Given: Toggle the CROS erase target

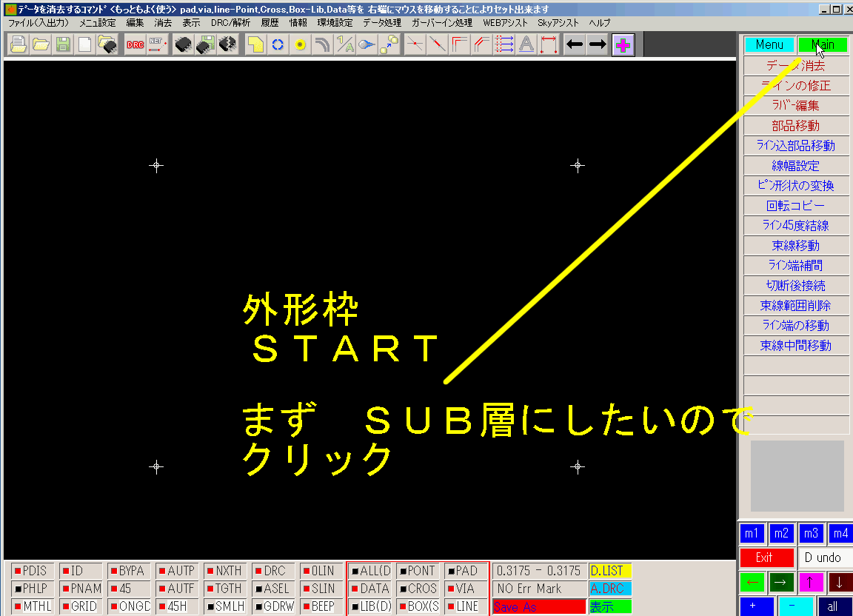Looking at the screenshot, I should click(418, 589).
